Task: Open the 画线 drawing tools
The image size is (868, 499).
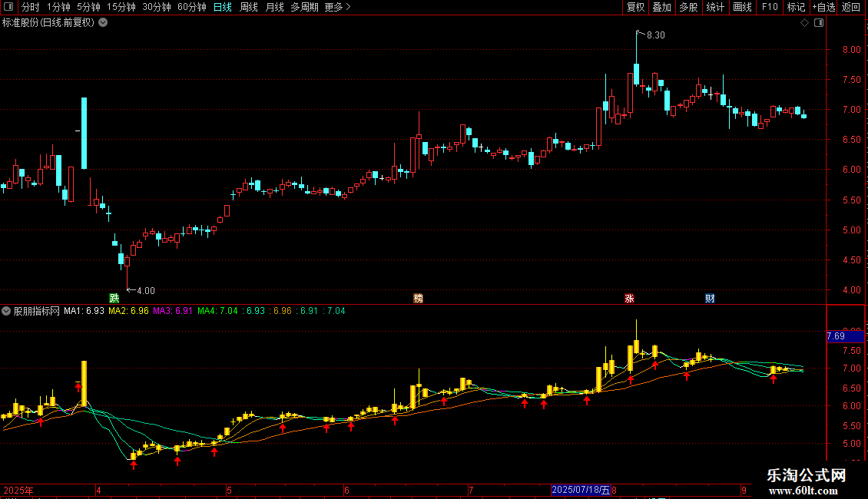Action: (742, 7)
